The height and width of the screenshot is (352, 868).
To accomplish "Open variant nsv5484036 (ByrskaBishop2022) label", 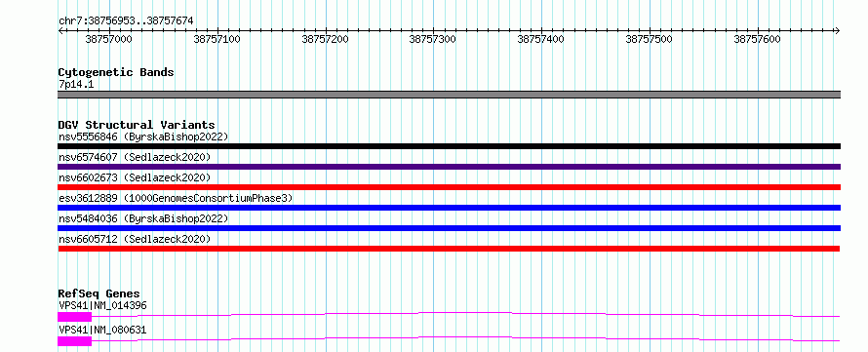I will click(143, 218).
